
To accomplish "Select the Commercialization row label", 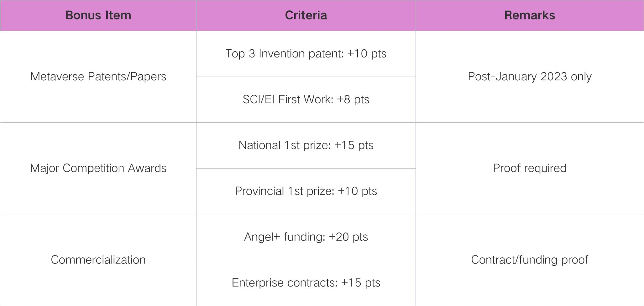I will pyautogui.click(x=98, y=260).
